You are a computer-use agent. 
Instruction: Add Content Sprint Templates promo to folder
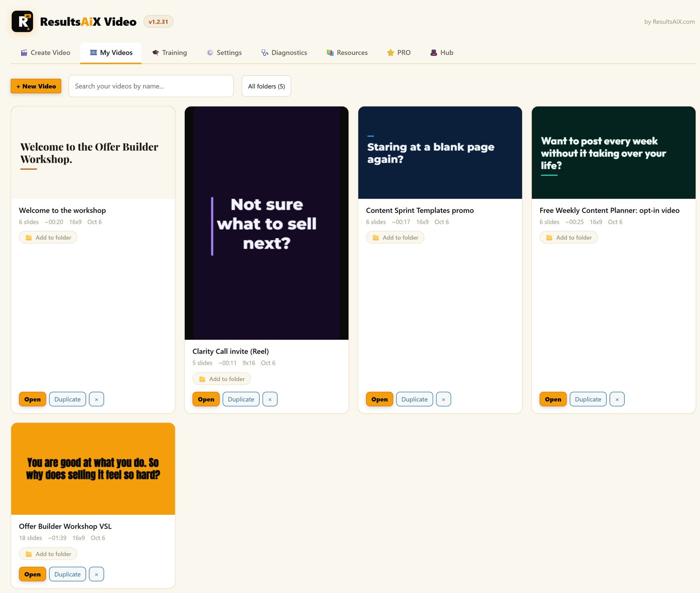tap(395, 237)
